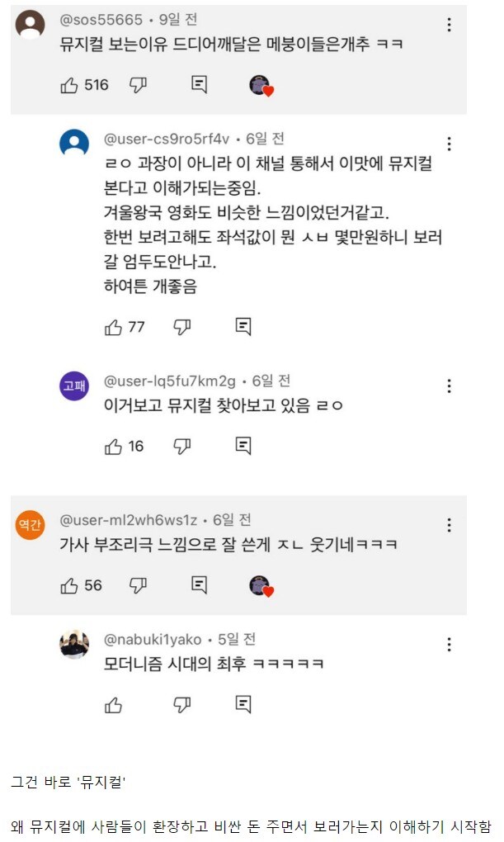The height and width of the screenshot is (842, 504).
Task: Open options menu for @user-cs9ro5rf4v's reply
Action: point(448,142)
